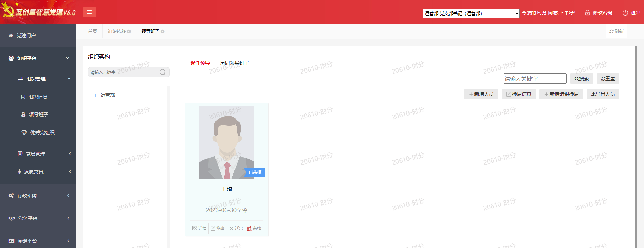
Task: Click the 新增组织换届 button
Action: 561,94
